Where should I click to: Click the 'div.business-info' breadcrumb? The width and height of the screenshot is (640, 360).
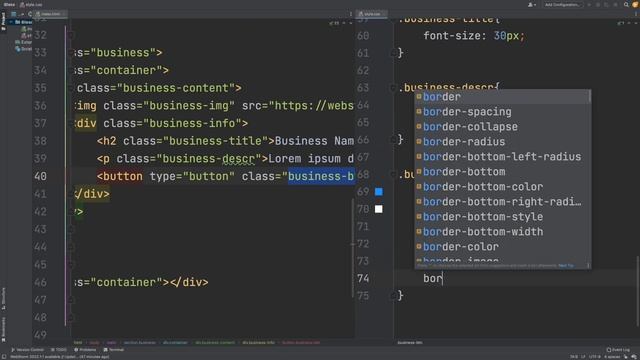click(x=259, y=343)
